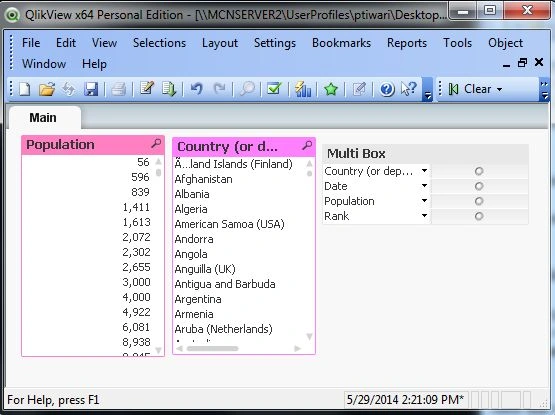Select Aruba (Netherlands) in the Country list
Screen dimensions: 555x415
click(x=223, y=329)
